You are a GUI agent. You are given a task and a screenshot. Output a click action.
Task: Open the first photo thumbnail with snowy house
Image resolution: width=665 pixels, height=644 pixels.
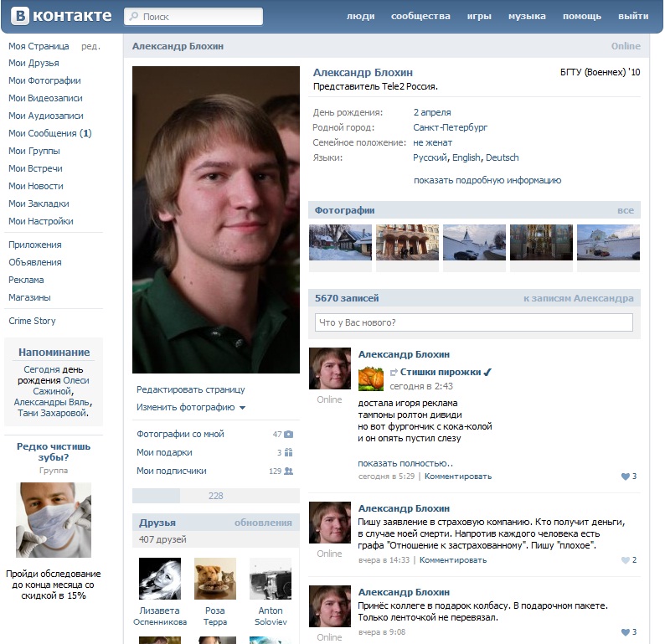pyautogui.click(x=340, y=243)
